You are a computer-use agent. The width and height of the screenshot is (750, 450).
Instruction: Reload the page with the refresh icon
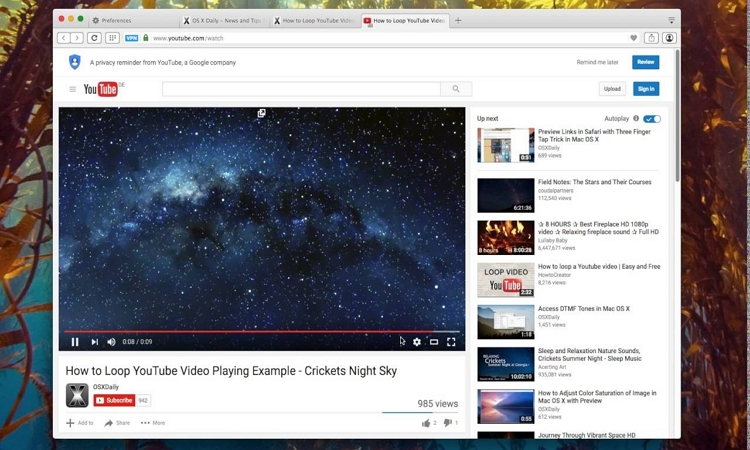[x=94, y=38]
